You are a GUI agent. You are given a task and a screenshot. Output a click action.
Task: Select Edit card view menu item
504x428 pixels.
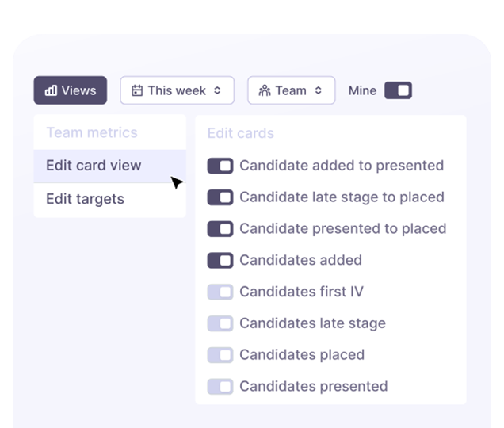tap(94, 166)
